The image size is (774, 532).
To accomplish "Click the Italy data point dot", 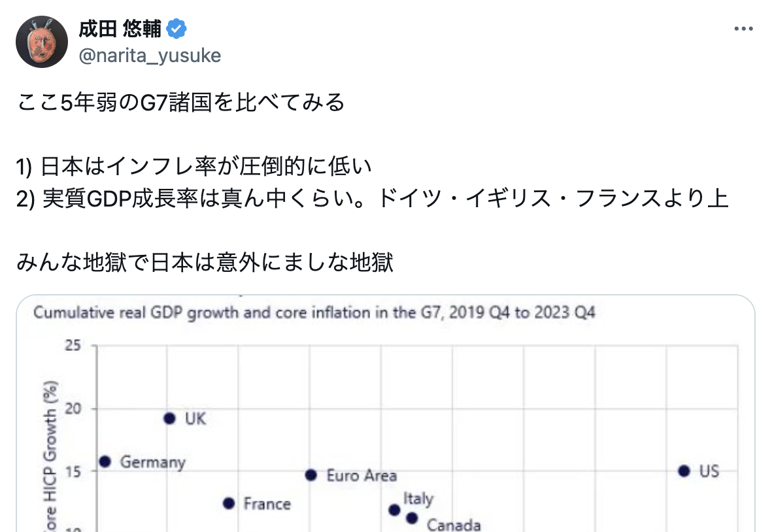I will pos(394,510).
